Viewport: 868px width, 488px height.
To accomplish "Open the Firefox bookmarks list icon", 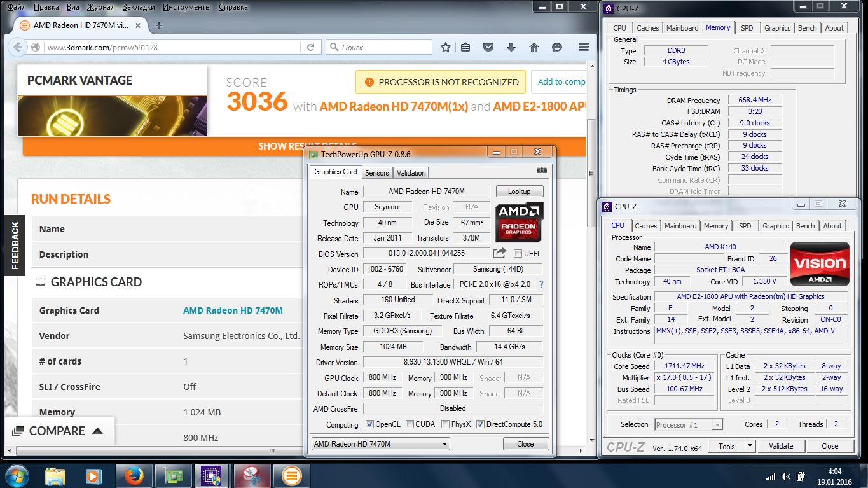I will tap(465, 47).
